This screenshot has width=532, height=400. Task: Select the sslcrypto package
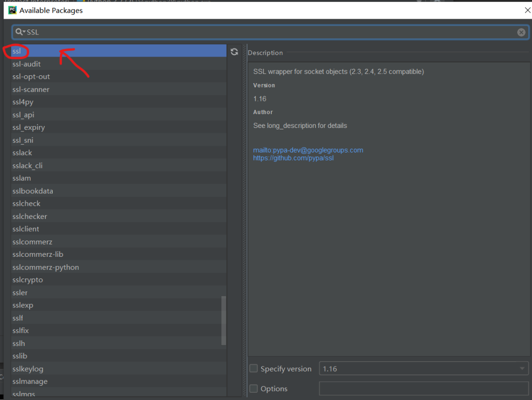point(28,280)
